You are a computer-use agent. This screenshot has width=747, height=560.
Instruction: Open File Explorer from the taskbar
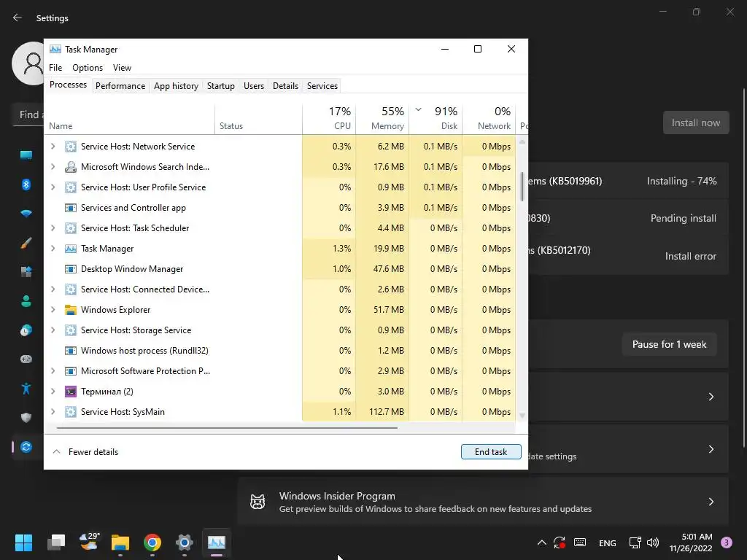coord(120,542)
